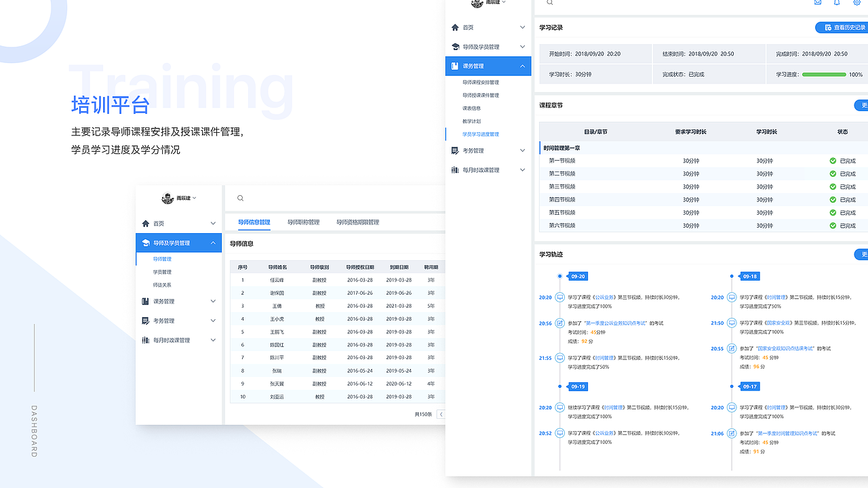Image resolution: width=868 pixels, height=488 pixels.
Task: Expand 导师及学员管理 chevron in right dashboard
Action: [x=522, y=47]
